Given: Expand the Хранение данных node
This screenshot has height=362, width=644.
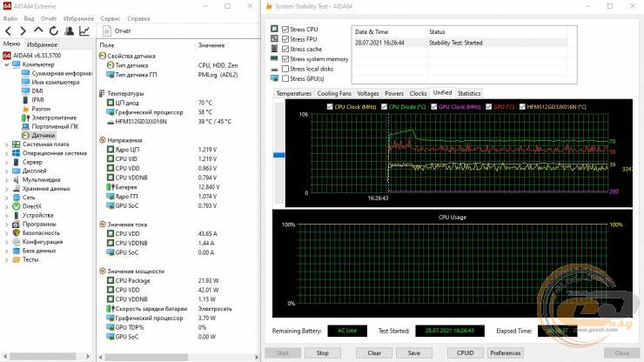Looking at the screenshot, I should pos(7,189).
